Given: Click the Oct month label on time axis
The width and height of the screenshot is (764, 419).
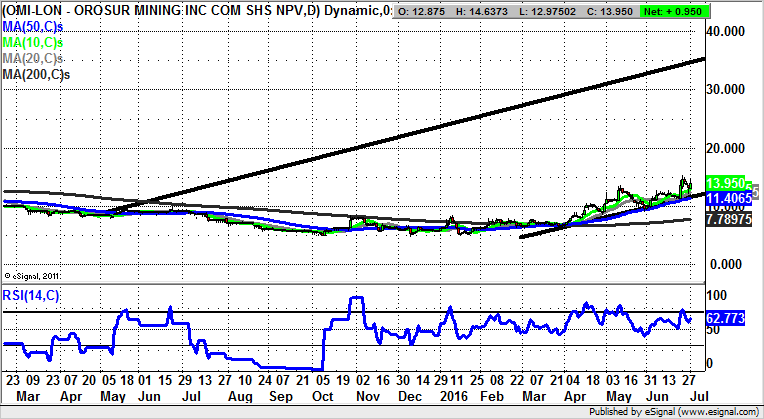Looking at the screenshot, I should click(324, 395).
